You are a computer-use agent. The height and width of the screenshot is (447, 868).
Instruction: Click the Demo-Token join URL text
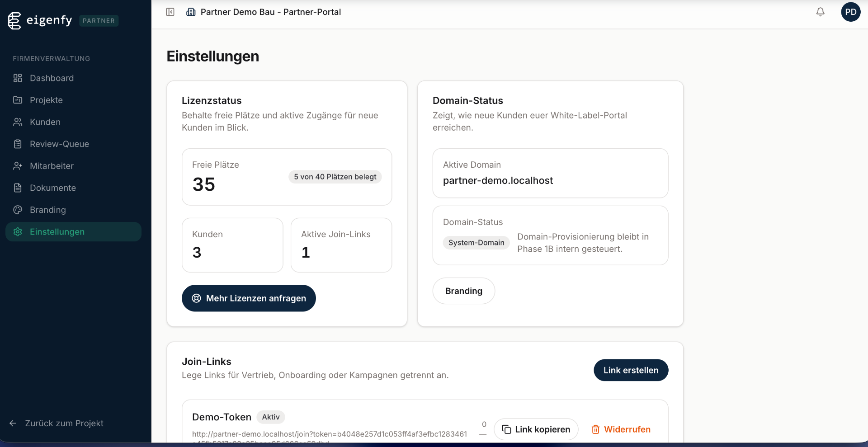329,434
